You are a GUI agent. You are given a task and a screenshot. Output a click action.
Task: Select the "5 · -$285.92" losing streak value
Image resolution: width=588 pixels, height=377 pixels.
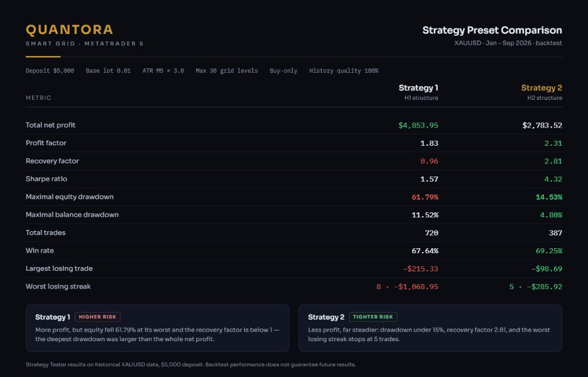pyautogui.click(x=535, y=287)
